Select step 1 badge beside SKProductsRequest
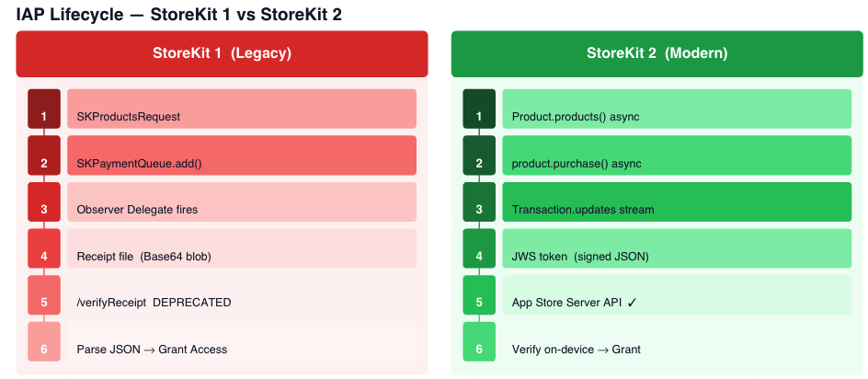Viewport: 868px width, 379px height. pos(44,109)
